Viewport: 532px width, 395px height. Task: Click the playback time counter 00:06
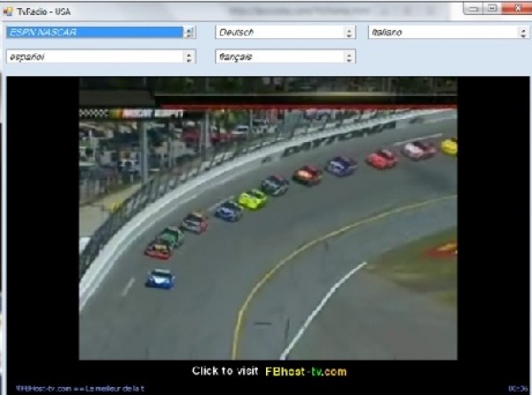tap(518, 388)
